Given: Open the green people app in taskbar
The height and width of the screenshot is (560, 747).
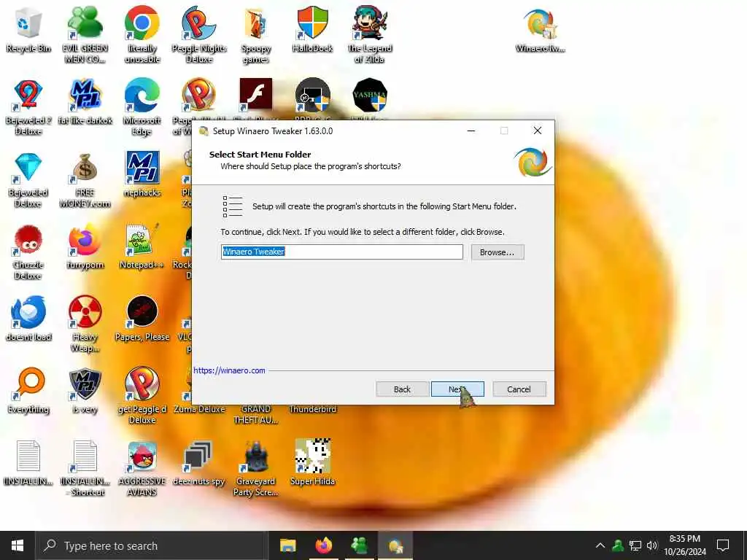Looking at the screenshot, I should pos(359,545).
